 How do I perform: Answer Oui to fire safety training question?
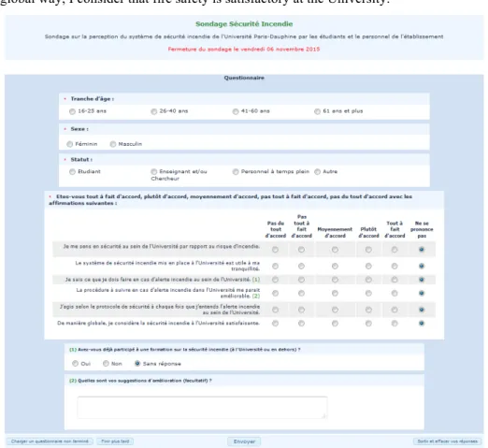tap(75, 364)
